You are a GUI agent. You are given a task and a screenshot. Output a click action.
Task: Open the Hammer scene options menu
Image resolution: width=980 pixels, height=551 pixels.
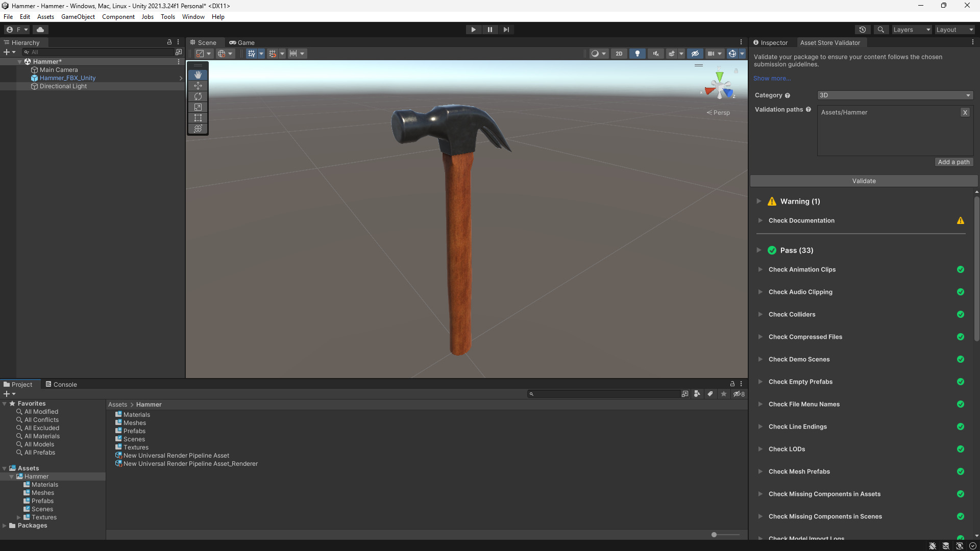point(179,62)
